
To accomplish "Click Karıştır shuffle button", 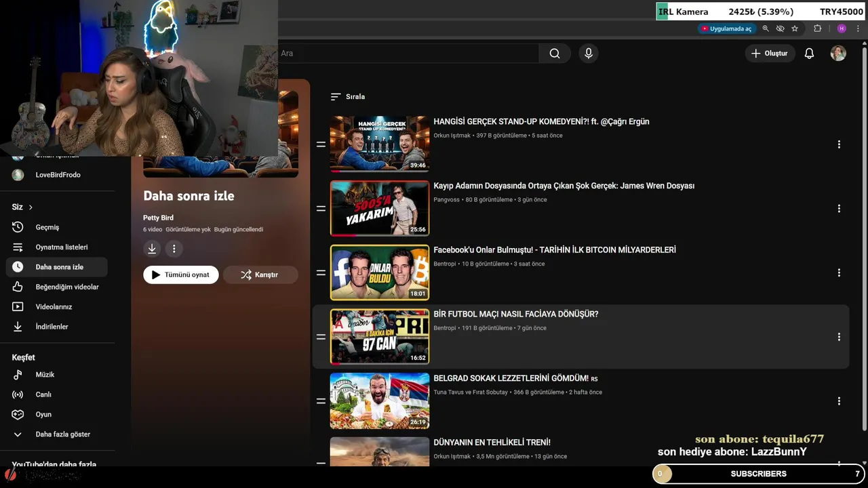I will (260, 274).
